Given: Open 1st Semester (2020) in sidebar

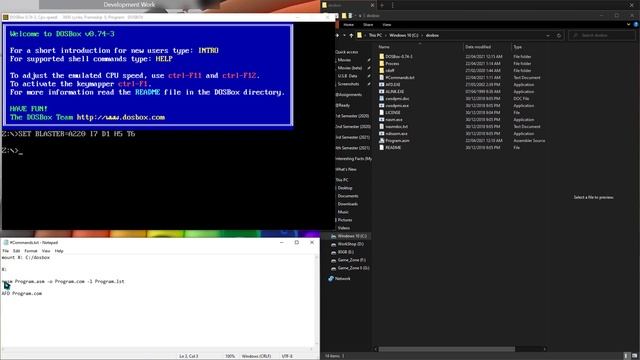Looking at the screenshot, I should click(352, 116).
